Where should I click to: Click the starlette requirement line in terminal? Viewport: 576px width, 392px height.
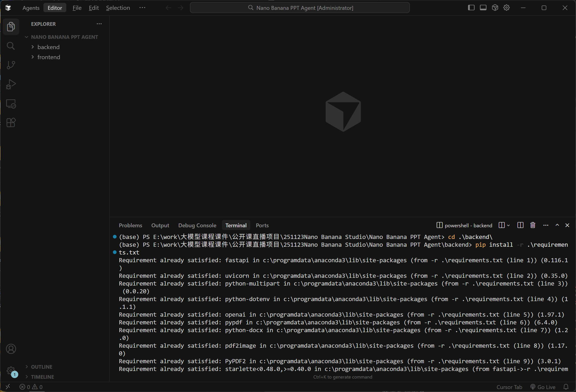(x=343, y=369)
